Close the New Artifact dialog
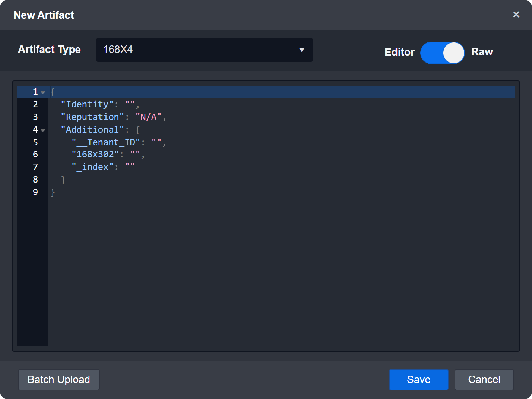 click(x=516, y=15)
